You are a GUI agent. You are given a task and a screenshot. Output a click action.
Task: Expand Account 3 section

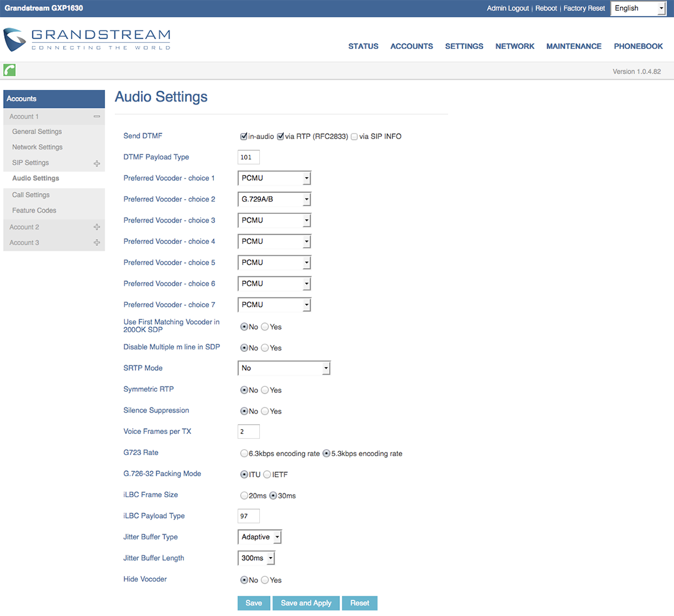tap(97, 243)
